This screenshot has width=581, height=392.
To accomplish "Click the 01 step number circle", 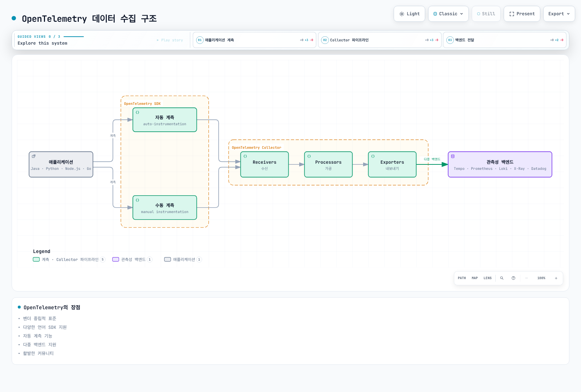I will pyautogui.click(x=200, y=40).
